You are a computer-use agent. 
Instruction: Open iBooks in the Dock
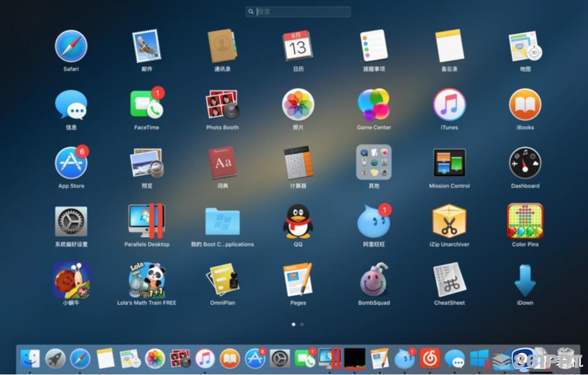point(230,359)
